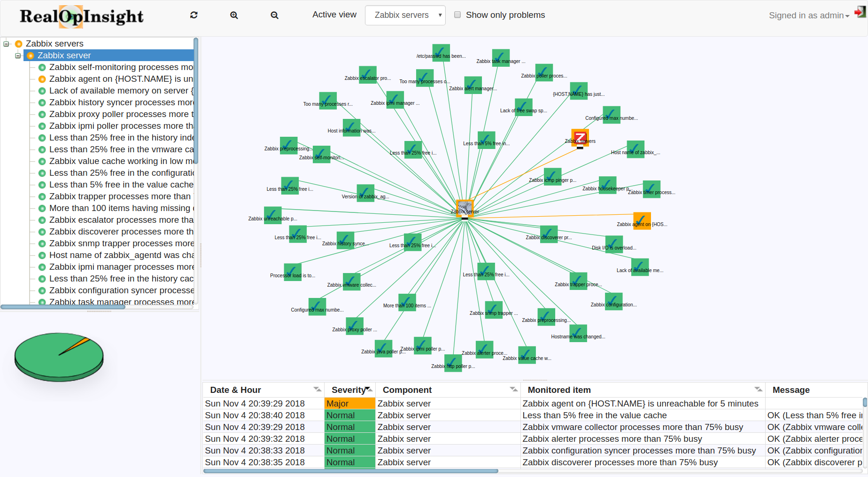Click the logout icon at top right
The height and width of the screenshot is (477, 868).
point(860,12)
